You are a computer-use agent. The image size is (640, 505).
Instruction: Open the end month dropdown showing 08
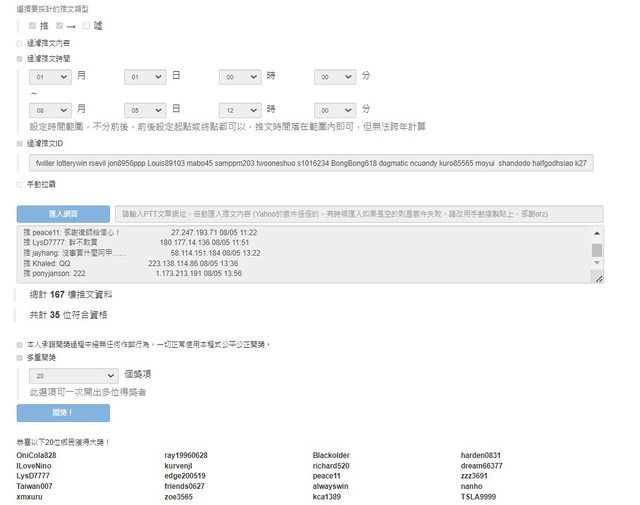tap(50, 109)
